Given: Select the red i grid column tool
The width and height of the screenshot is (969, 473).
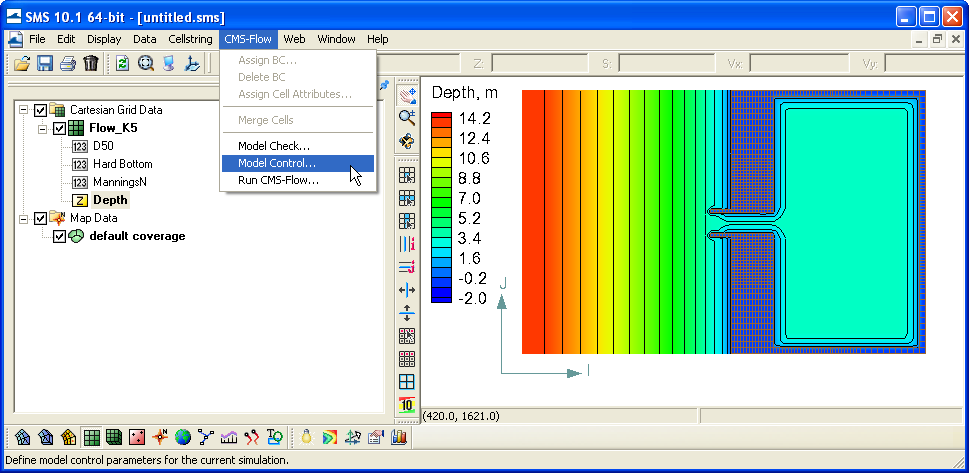Looking at the screenshot, I should (407, 244).
